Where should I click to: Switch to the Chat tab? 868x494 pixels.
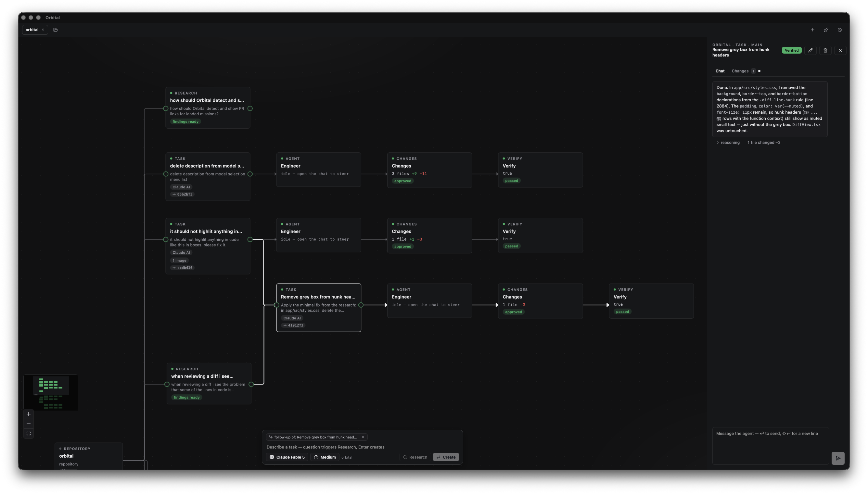pos(720,71)
